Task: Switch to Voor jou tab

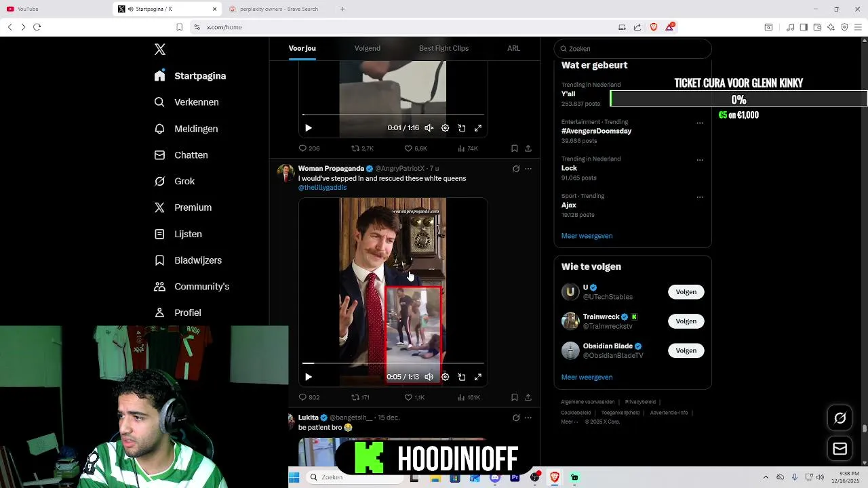Action: point(302,48)
